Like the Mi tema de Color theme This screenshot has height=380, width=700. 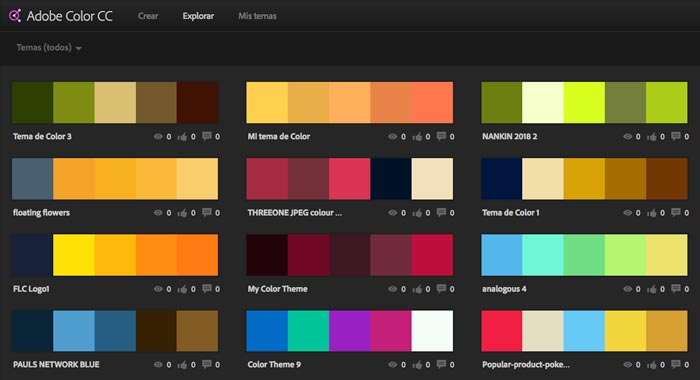click(417, 137)
